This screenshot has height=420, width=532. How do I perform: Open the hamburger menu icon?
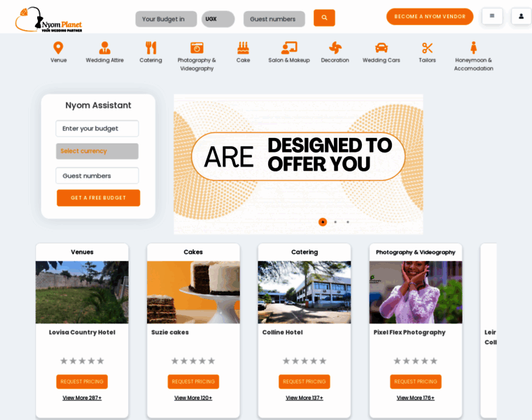point(492,16)
